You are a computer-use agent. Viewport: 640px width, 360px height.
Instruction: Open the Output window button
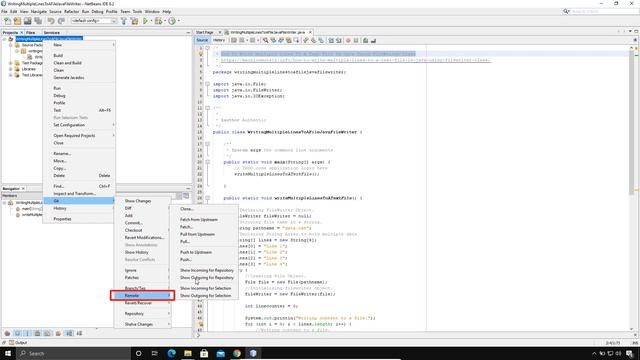click(18, 343)
